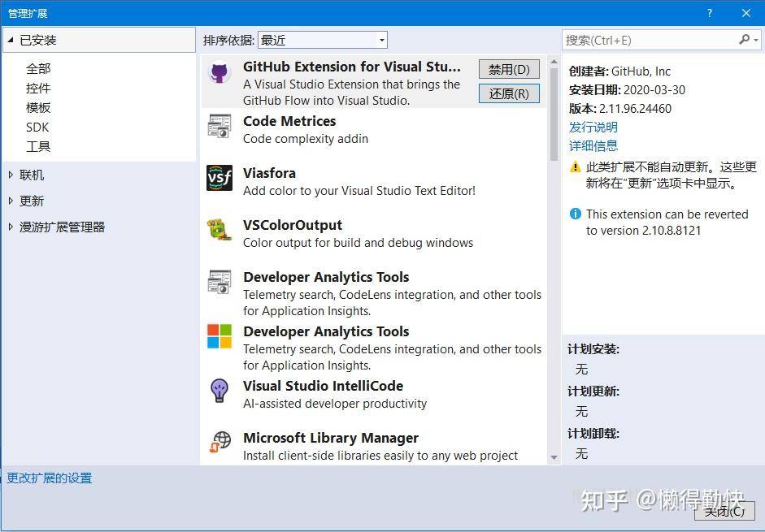This screenshot has width=765, height=532.
Task: Select the Code Metrices entry title
Action: click(x=289, y=121)
